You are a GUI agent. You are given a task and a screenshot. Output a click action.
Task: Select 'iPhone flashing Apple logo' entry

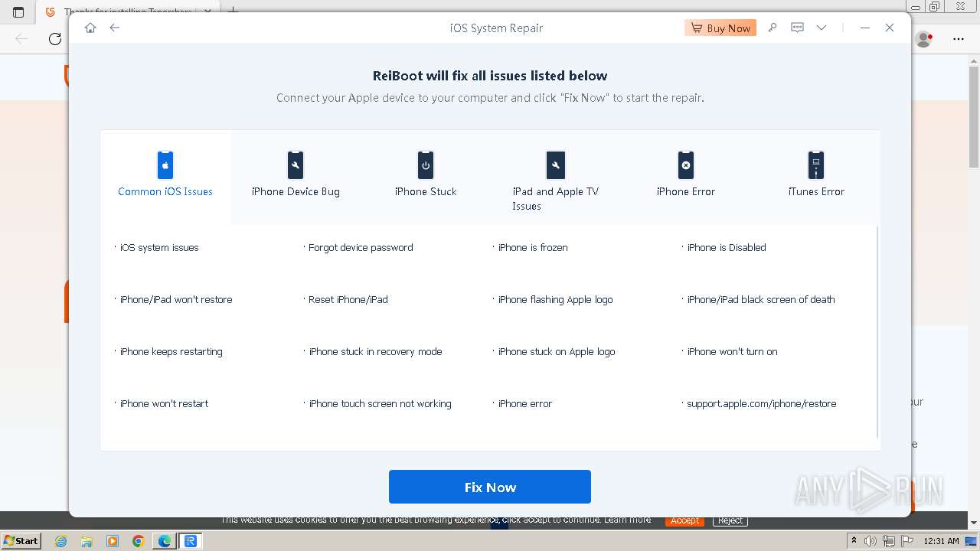[556, 299]
